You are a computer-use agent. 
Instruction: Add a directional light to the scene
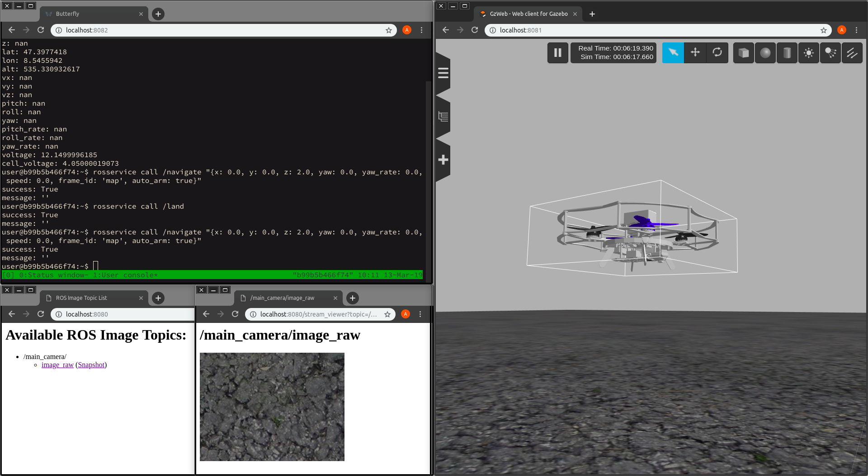point(852,53)
